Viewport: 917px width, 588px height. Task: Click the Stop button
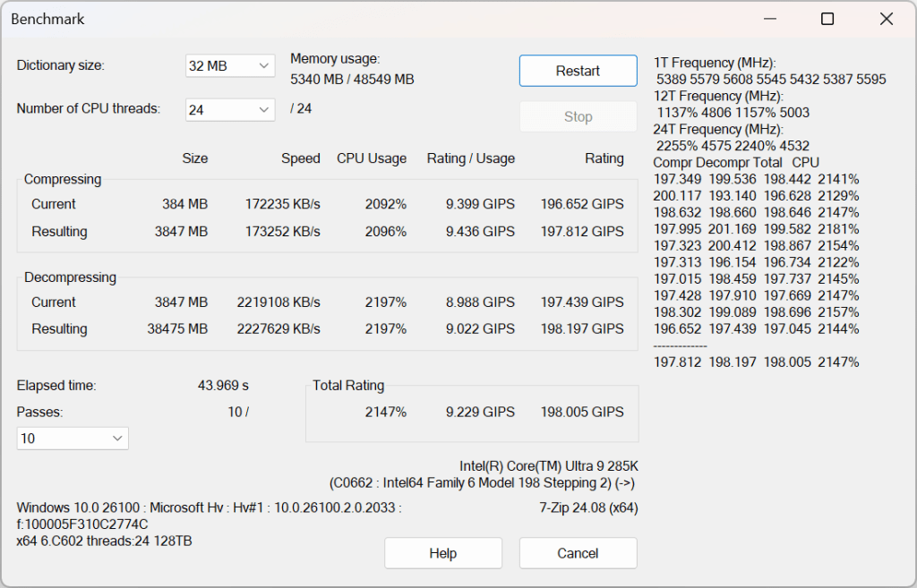(x=578, y=116)
